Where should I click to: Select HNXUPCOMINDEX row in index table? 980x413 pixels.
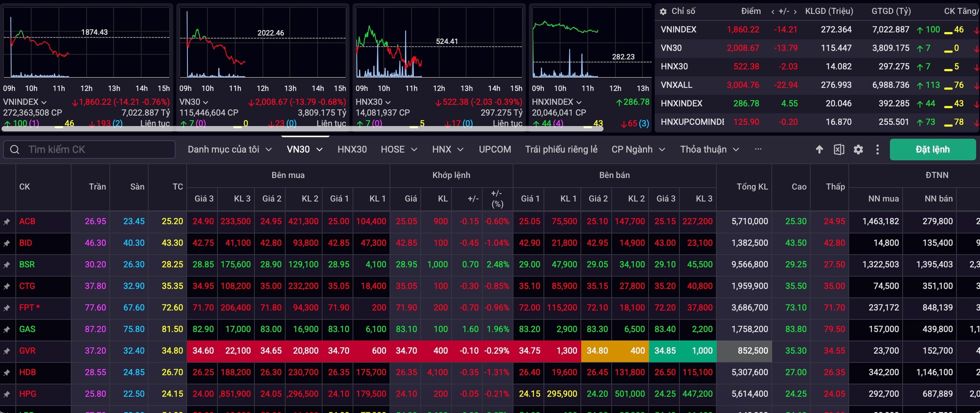pos(817,122)
